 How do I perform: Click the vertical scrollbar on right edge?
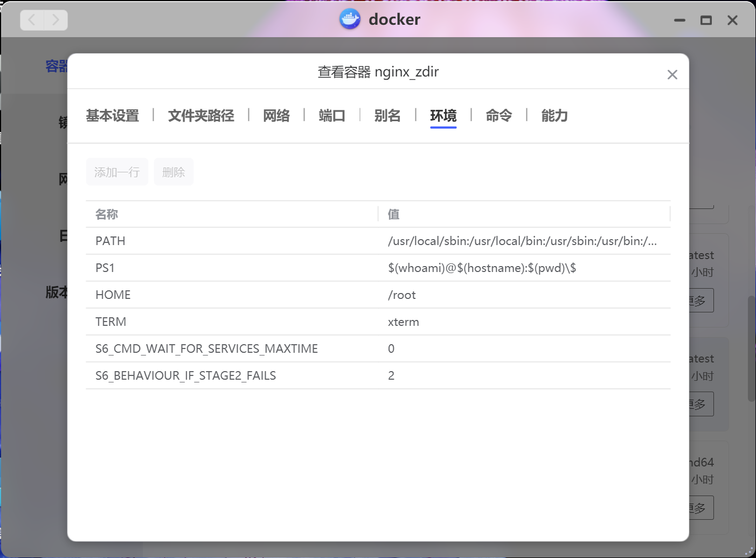click(x=751, y=348)
